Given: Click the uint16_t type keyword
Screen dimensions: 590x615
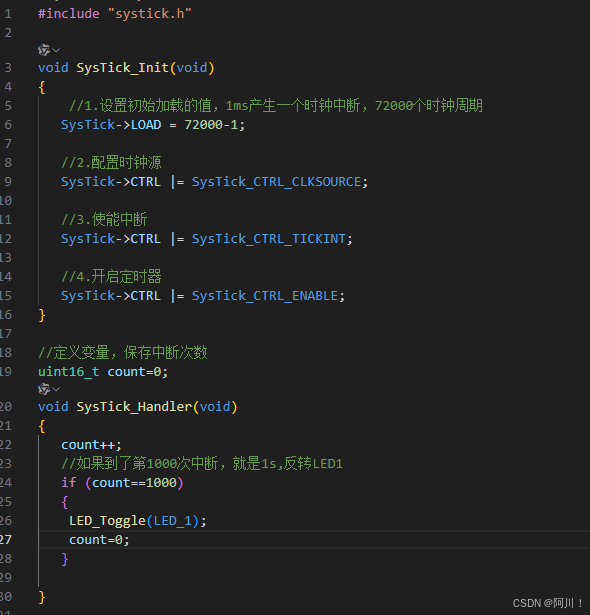Looking at the screenshot, I should pyautogui.click(x=69, y=372).
